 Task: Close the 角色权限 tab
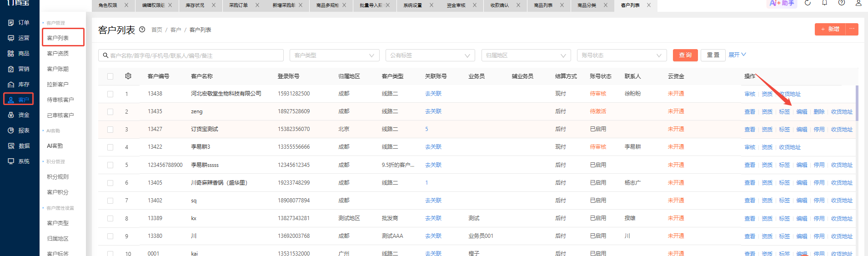126,5
